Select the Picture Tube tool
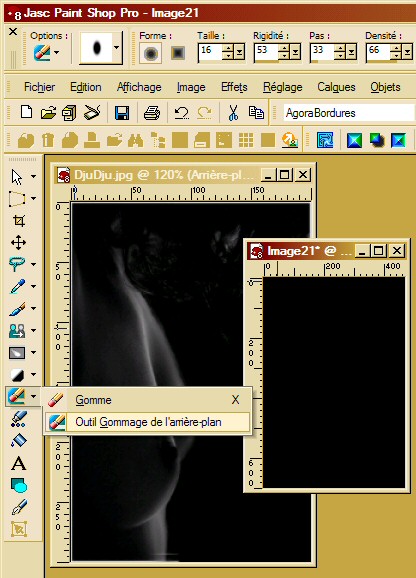This screenshot has width=416, height=578. tap(18, 419)
